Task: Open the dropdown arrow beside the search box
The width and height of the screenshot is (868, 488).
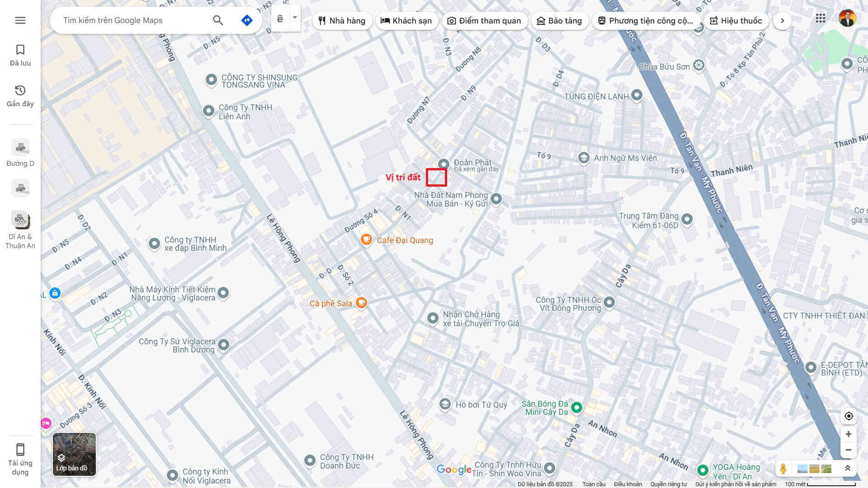Action: [x=295, y=18]
